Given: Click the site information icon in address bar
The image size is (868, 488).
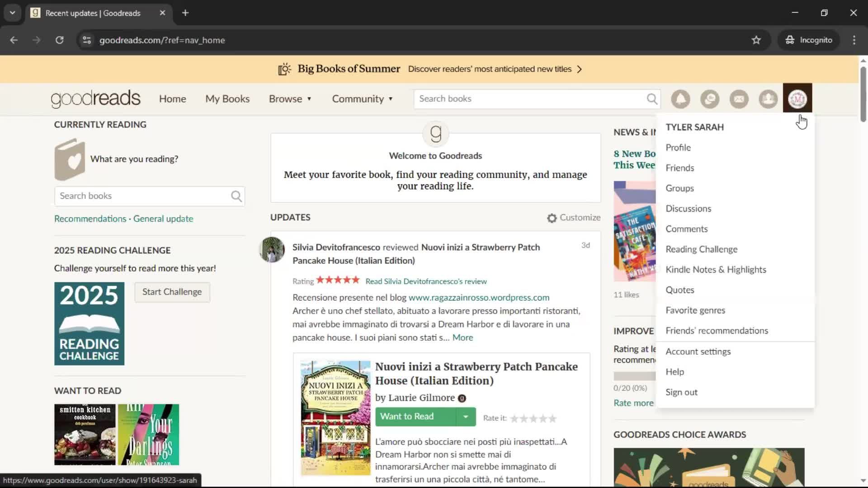Looking at the screenshot, I should 87,40.
